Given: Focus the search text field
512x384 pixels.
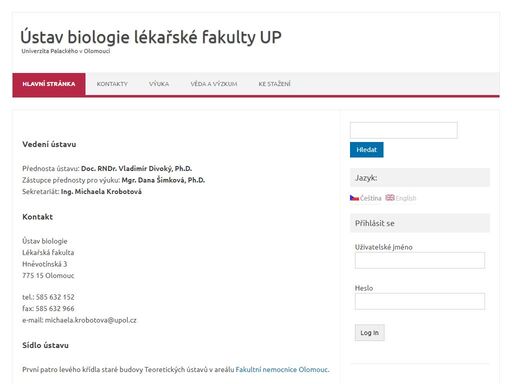Looking at the screenshot, I should [x=404, y=130].
